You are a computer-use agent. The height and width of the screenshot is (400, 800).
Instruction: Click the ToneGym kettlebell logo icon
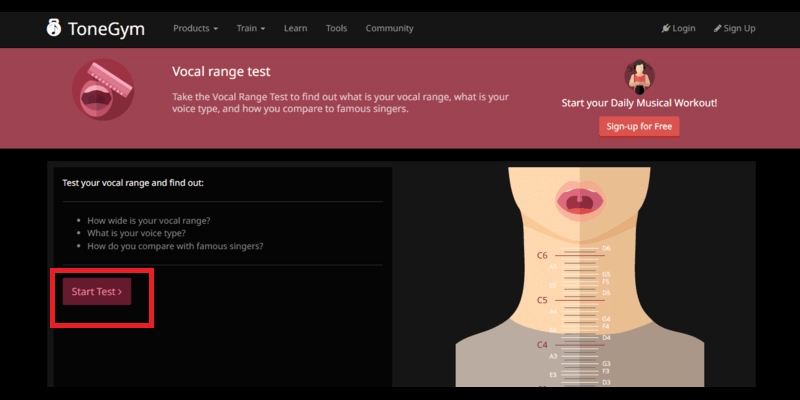(54, 28)
